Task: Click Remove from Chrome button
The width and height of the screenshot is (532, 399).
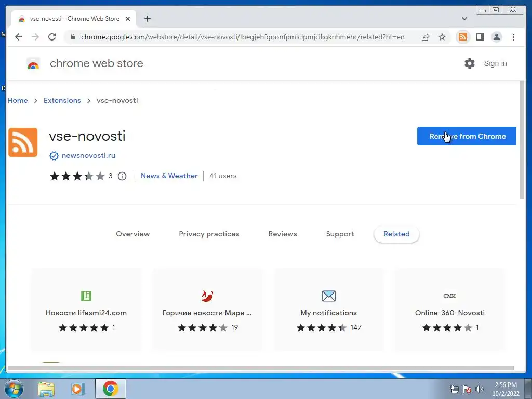Action: click(x=467, y=136)
